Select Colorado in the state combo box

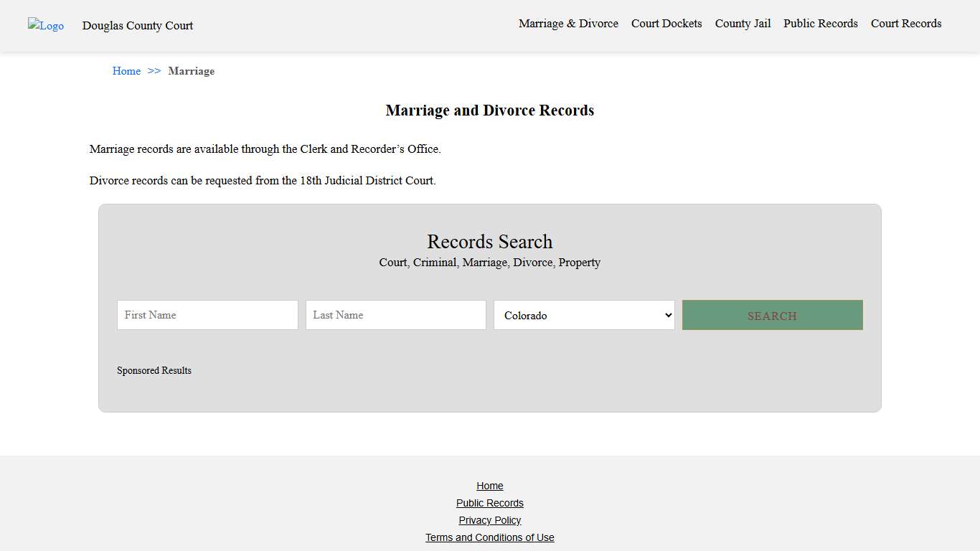pyautogui.click(x=583, y=315)
